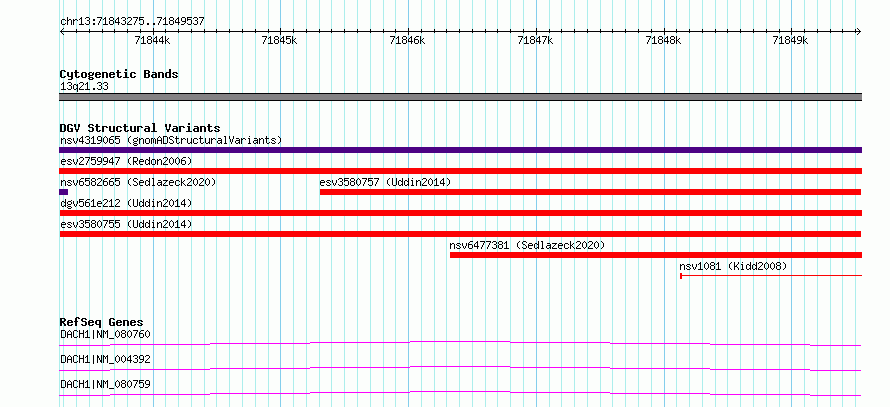Open the DACH1|NM_080760 transcript label
This screenshot has width=890, height=407.
[x=106, y=334]
